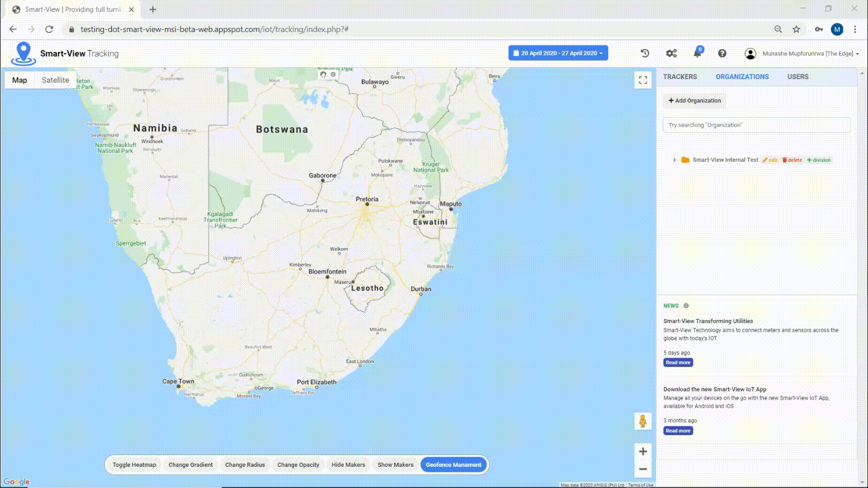
Task: Select the hand pan drawing tool
Action: tap(323, 74)
